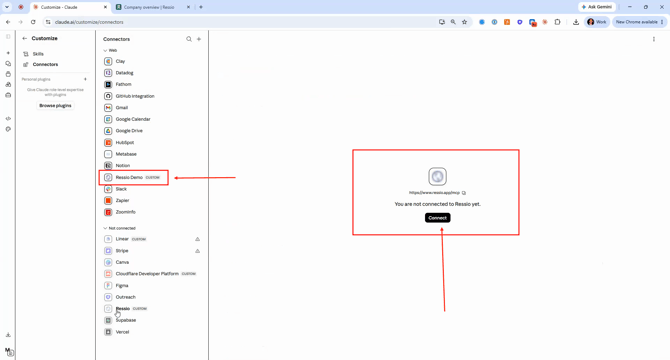670x360 pixels.
Task: Toggle the sidebar panel icon
Action: point(8,37)
